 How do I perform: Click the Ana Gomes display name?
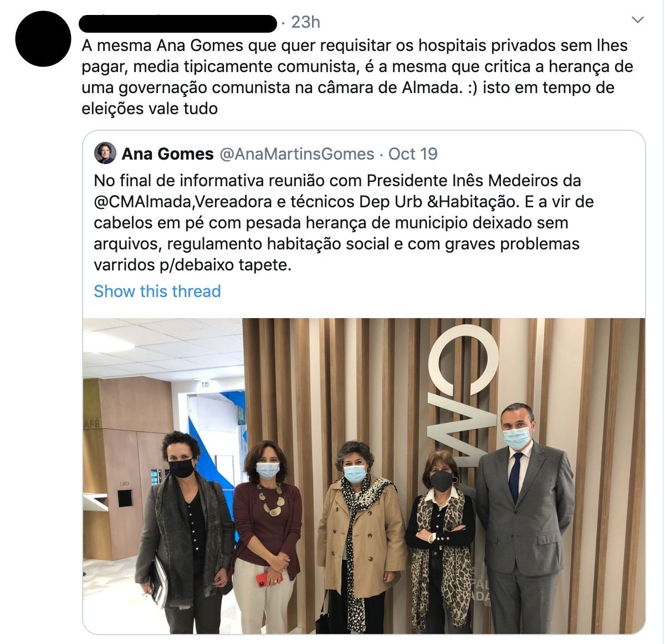(167, 154)
